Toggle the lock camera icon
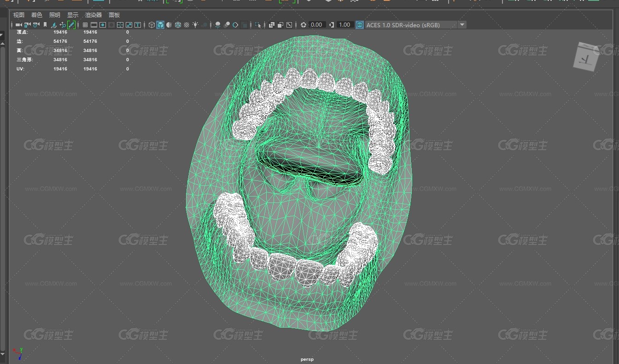The height and width of the screenshot is (364, 619). click(x=27, y=25)
